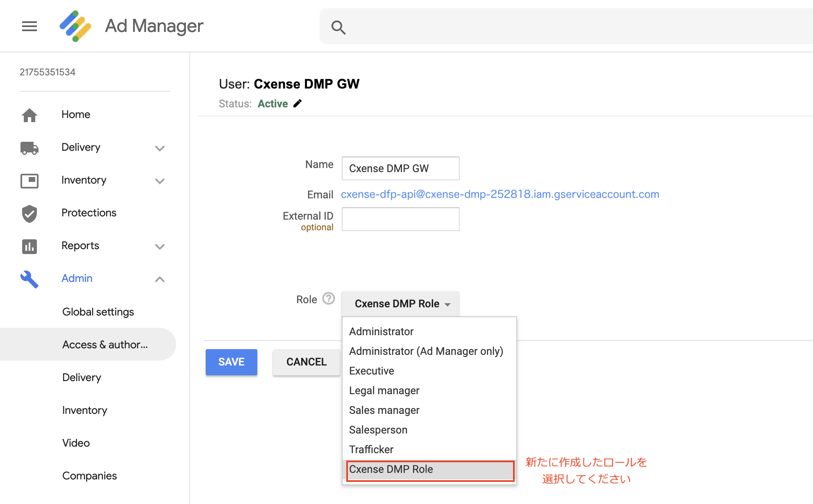This screenshot has height=504, width=813.
Task: Open the Cxense DMP Role dropdown
Action: pyautogui.click(x=400, y=304)
